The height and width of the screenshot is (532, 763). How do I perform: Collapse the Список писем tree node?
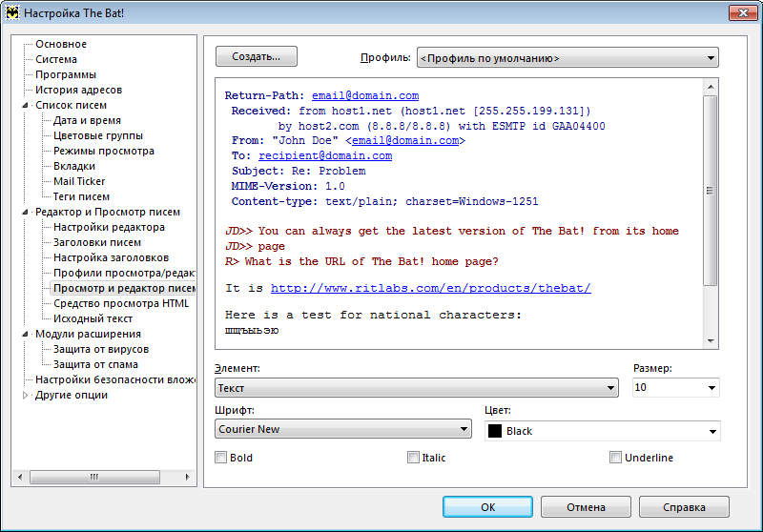point(26,105)
